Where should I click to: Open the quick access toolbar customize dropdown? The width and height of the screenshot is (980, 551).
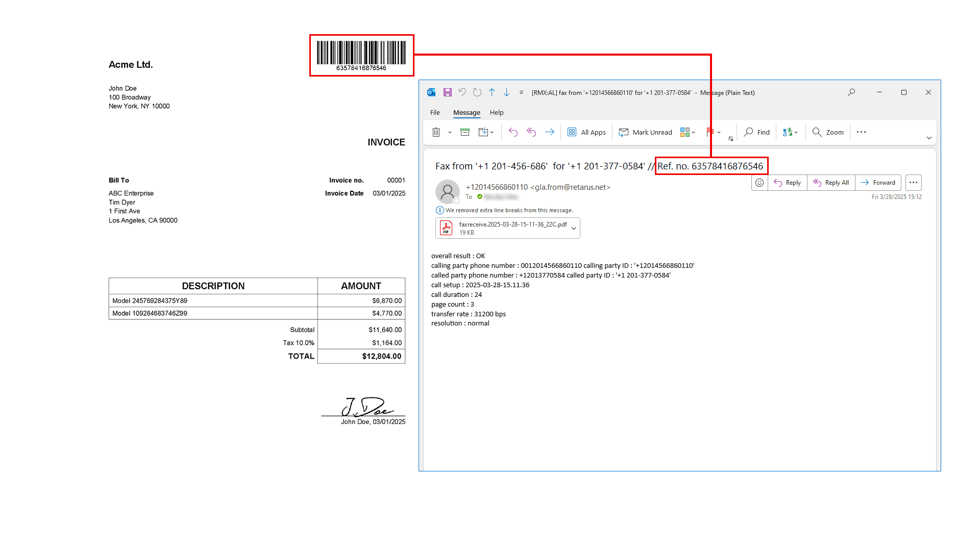pos(521,92)
